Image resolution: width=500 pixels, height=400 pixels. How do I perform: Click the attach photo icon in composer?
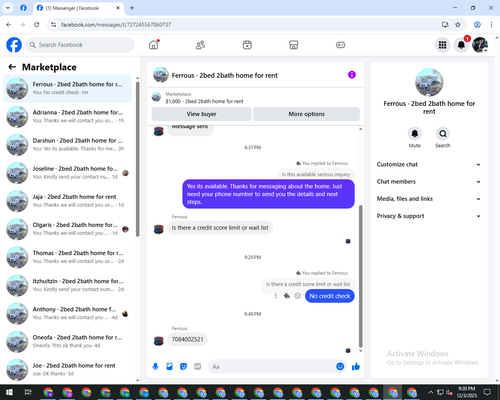pos(170,367)
